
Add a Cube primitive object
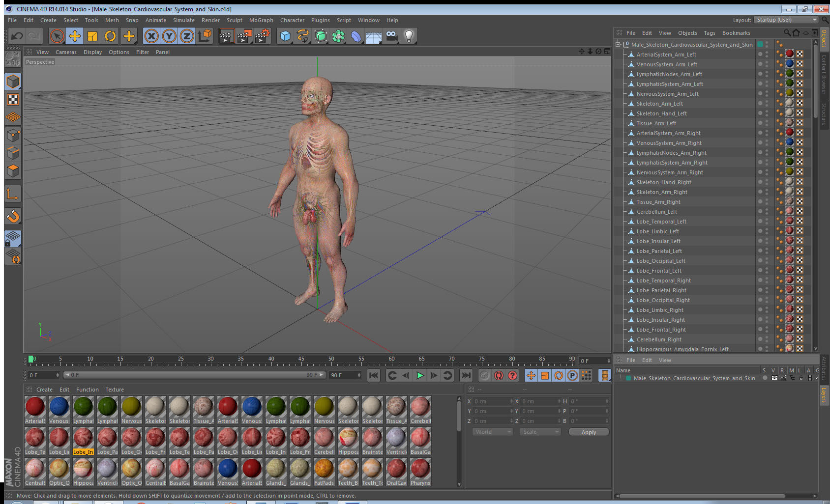[x=285, y=36]
